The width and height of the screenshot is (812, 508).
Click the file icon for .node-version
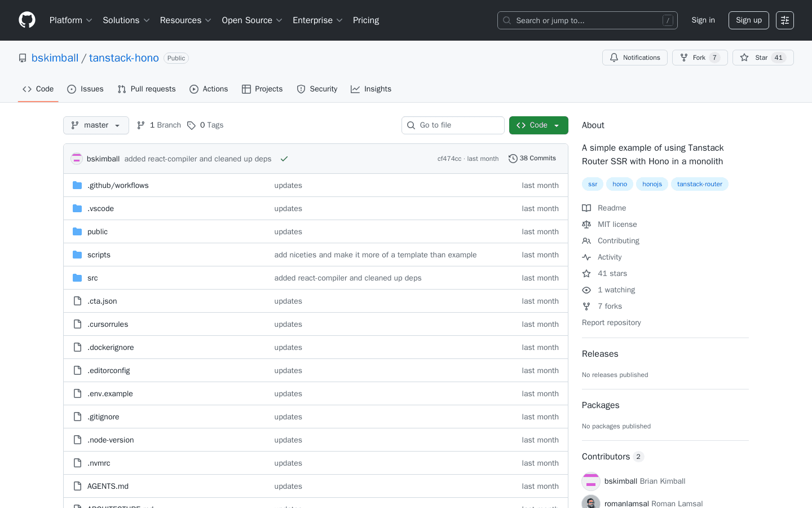[x=77, y=440]
